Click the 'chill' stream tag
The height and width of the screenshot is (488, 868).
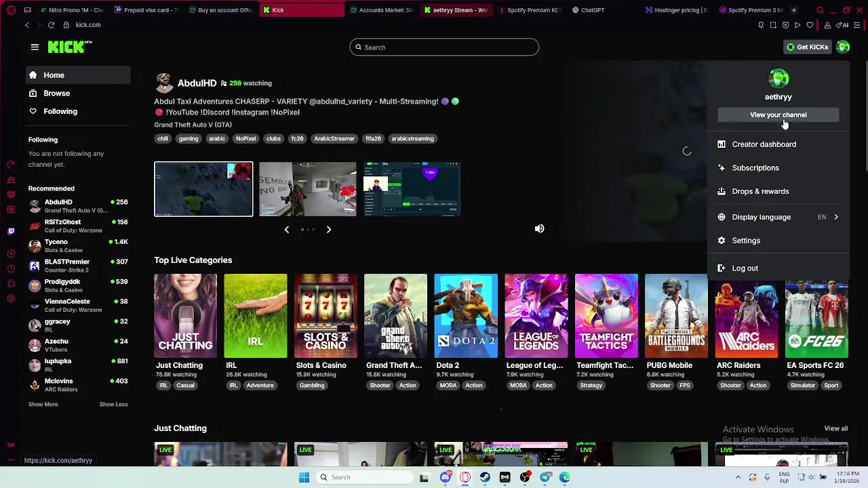[163, 139]
